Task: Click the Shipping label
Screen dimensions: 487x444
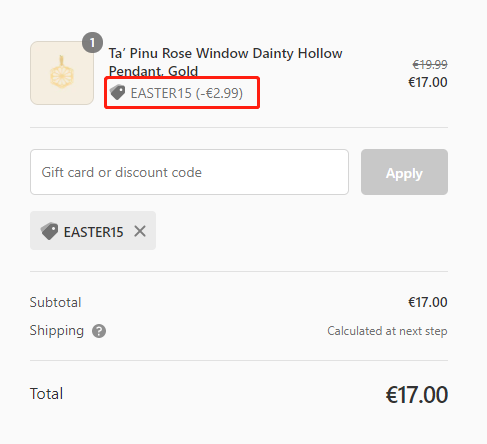Action: click(x=57, y=331)
